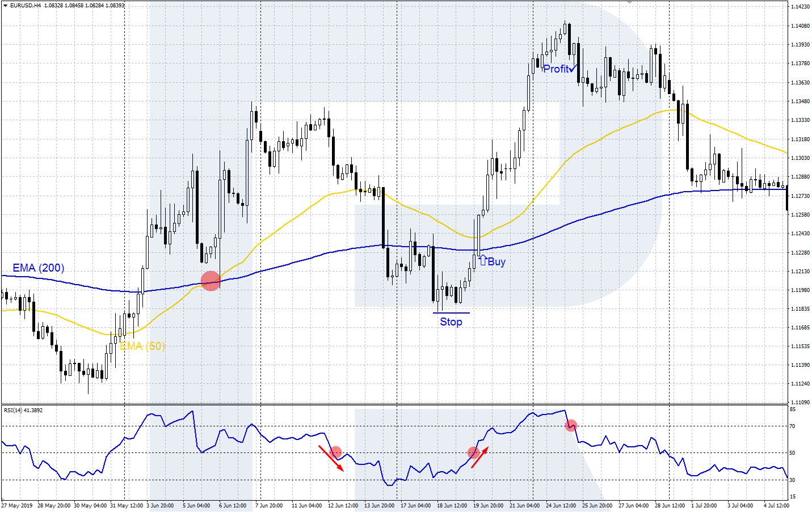Click the EMA (200) label

(x=39, y=268)
